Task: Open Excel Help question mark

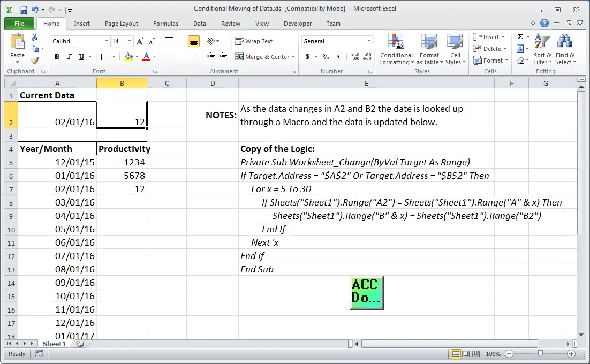Action: pos(544,24)
